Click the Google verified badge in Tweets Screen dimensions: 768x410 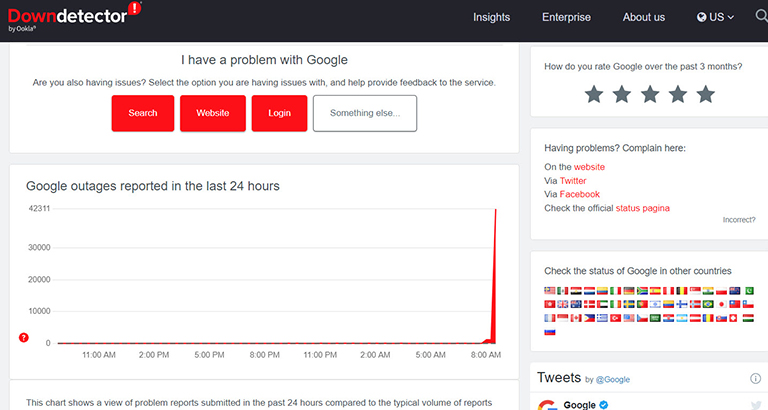[603, 405]
